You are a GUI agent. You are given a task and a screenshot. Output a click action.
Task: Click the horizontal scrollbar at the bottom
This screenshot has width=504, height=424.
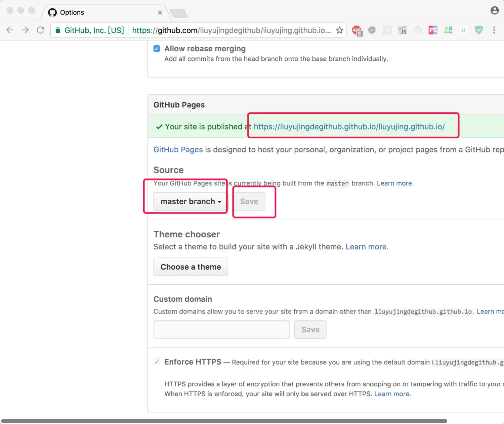(224, 421)
